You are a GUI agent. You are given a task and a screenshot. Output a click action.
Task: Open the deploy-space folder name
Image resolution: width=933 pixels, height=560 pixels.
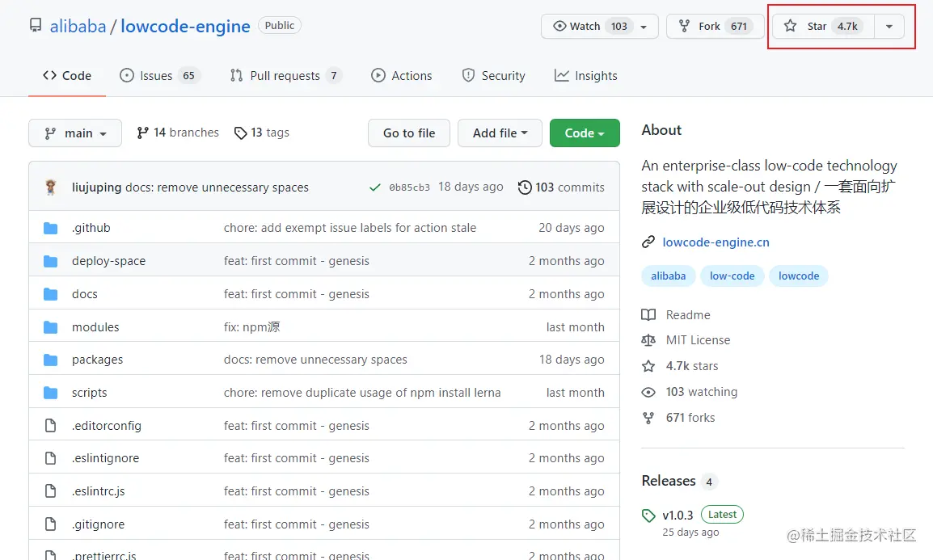(109, 261)
